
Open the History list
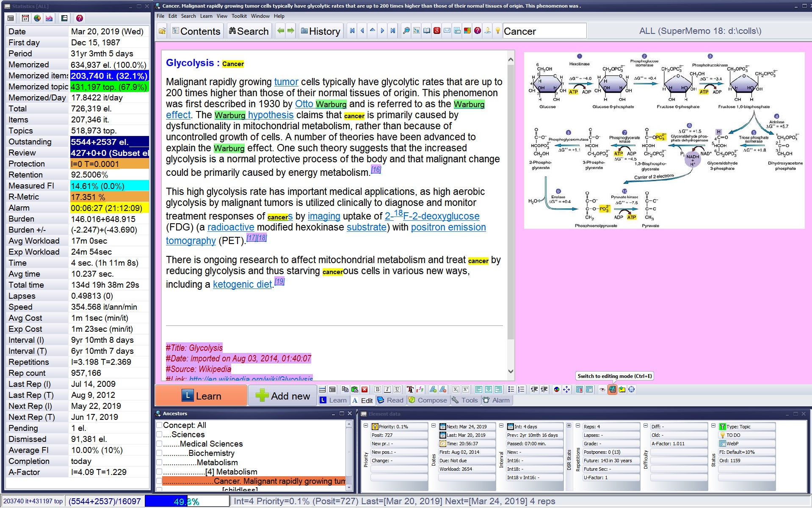[x=320, y=31]
